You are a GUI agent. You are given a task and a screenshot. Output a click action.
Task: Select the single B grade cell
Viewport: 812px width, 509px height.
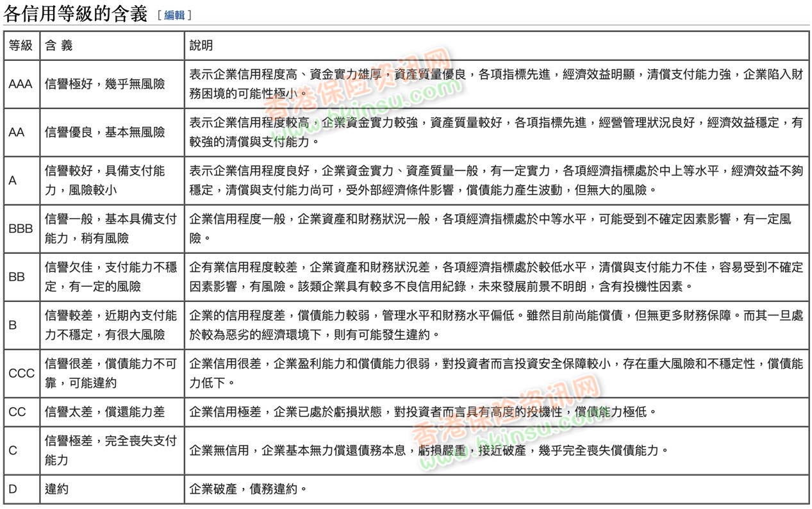[22, 324]
